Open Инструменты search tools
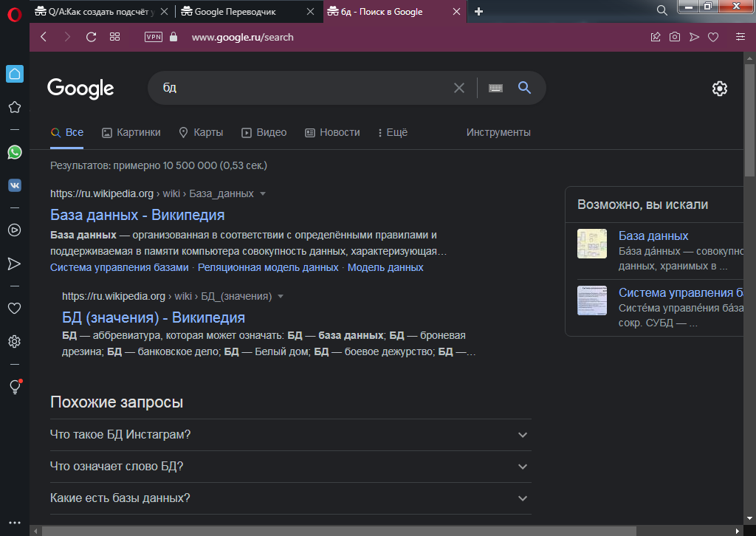Image resolution: width=756 pixels, height=536 pixels. click(x=498, y=133)
